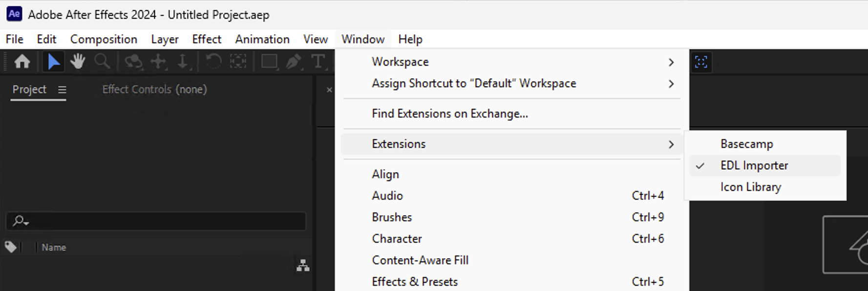Click the Project panel search field
The width and height of the screenshot is (868, 291).
click(x=161, y=222)
